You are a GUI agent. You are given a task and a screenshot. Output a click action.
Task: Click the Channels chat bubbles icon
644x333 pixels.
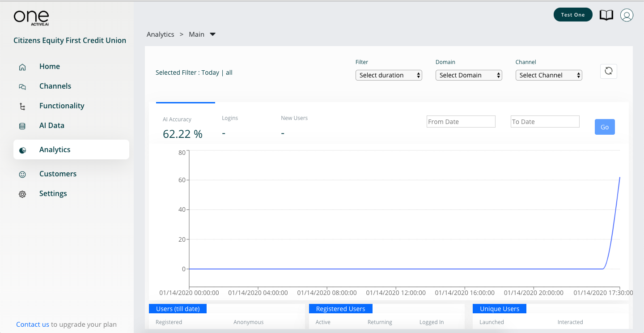22,87
